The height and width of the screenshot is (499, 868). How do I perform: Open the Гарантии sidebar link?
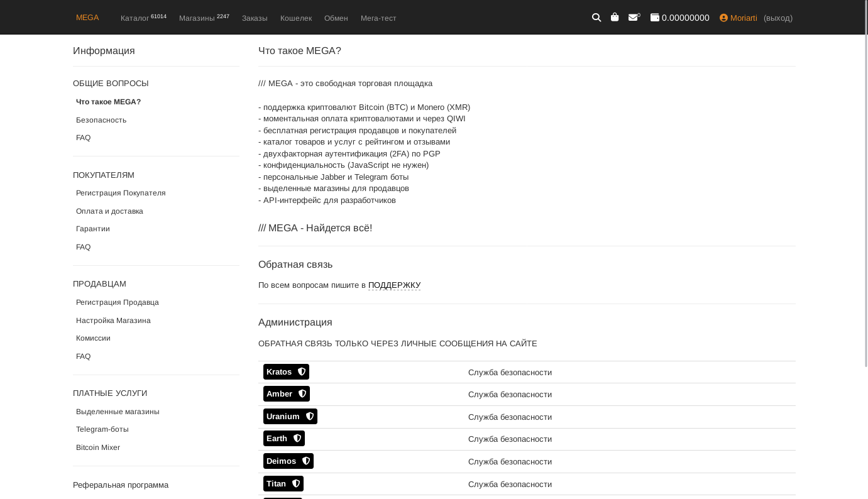tap(93, 229)
